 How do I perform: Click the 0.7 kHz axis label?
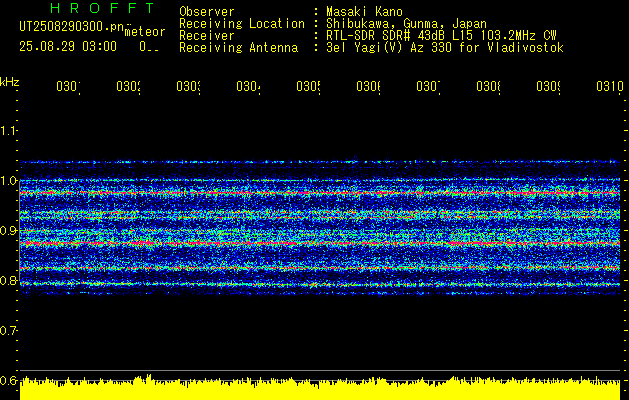pyautogui.click(x=8, y=330)
